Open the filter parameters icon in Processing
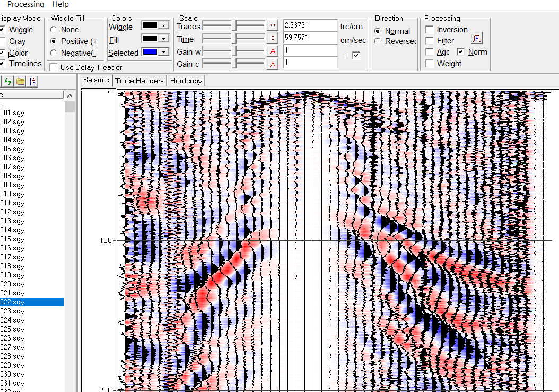Viewport: 559px width, 392px height. click(x=477, y=39)
